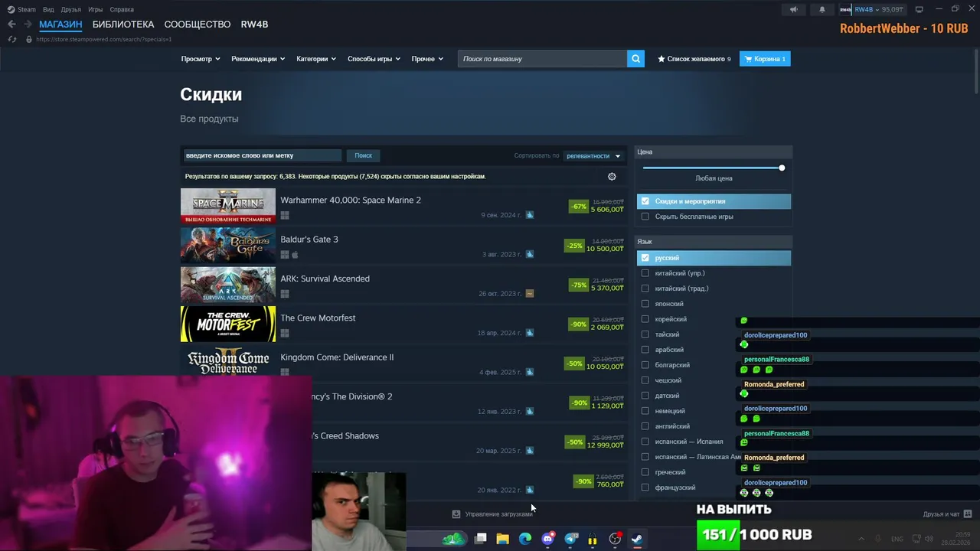Image resolution: width=980 pixels, height=551 pixels.
Task: Switch to the СООБЩЕСТВО tab
Action: (198, 24)
